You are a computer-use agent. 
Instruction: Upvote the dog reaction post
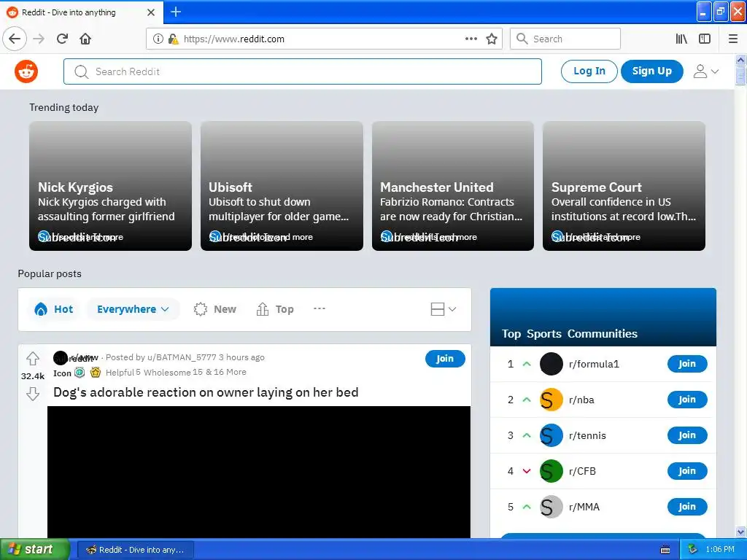(x=33, y=358)
